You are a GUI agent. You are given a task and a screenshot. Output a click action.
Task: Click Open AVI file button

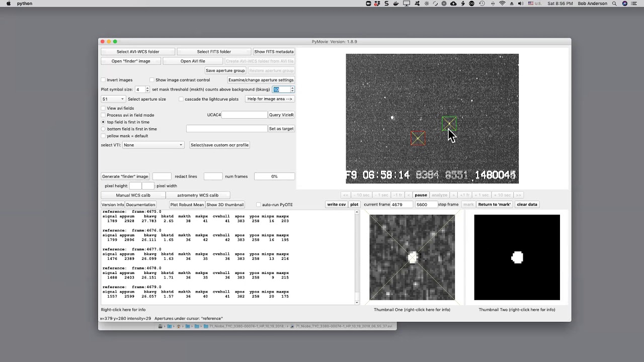pyautogui.click(x=193, y=61)
